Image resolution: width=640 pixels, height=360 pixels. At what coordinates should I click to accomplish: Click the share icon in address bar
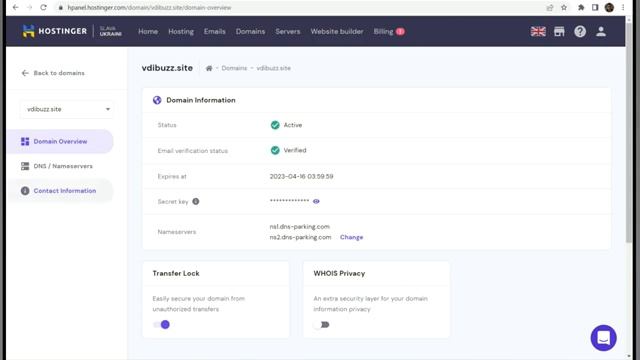550,7
